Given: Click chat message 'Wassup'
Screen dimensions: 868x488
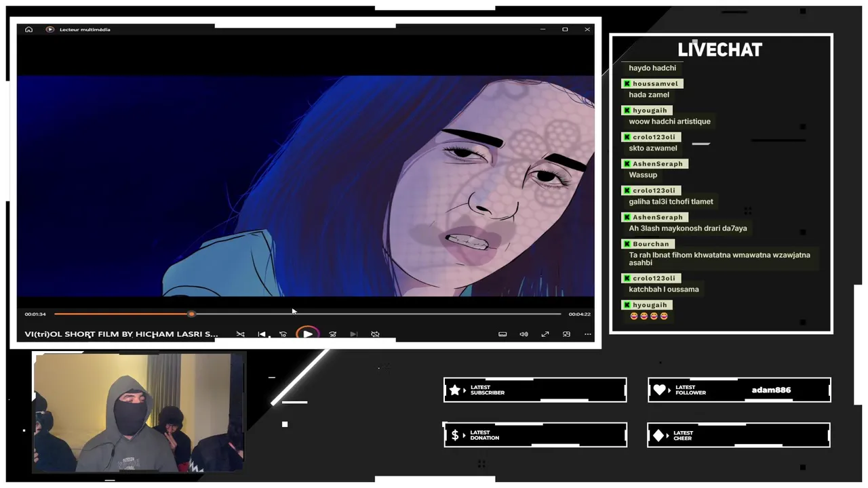Looking at the screenshot, I should point(643,175).
